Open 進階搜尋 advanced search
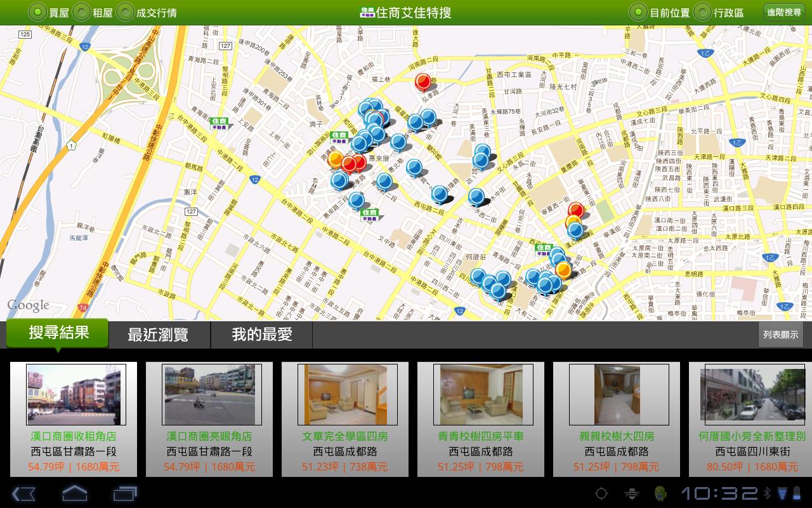 coord(784,12)
